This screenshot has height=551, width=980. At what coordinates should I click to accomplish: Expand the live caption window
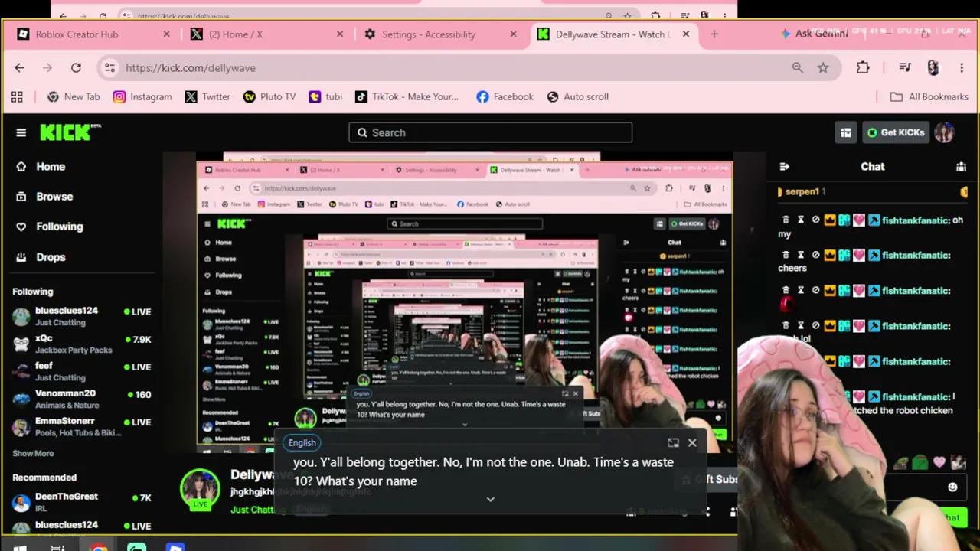coord(673,442)
